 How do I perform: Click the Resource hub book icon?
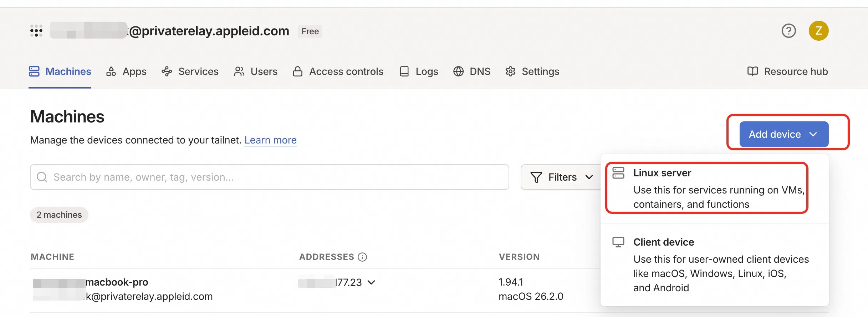tap(752, 71)
